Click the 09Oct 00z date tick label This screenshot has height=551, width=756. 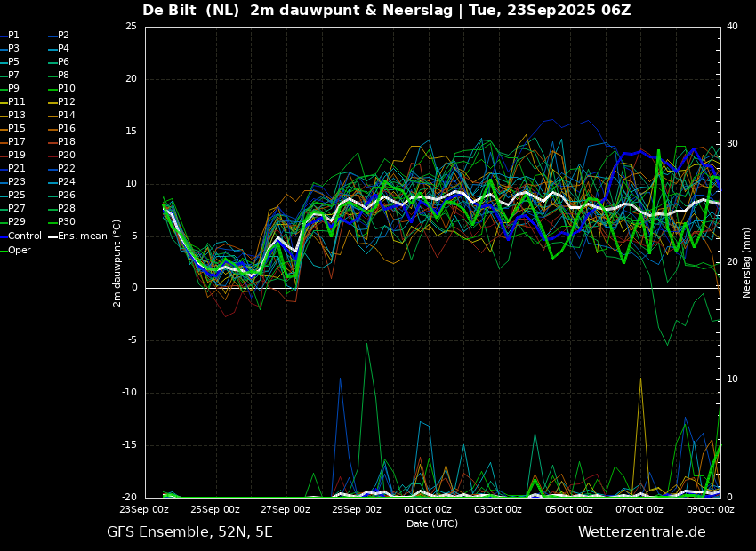click(710, 510)
